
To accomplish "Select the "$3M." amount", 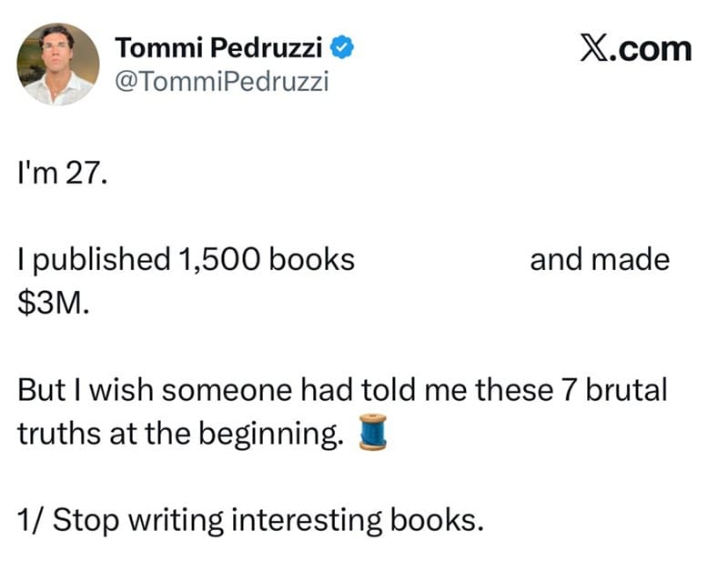I will coord(54,303).
